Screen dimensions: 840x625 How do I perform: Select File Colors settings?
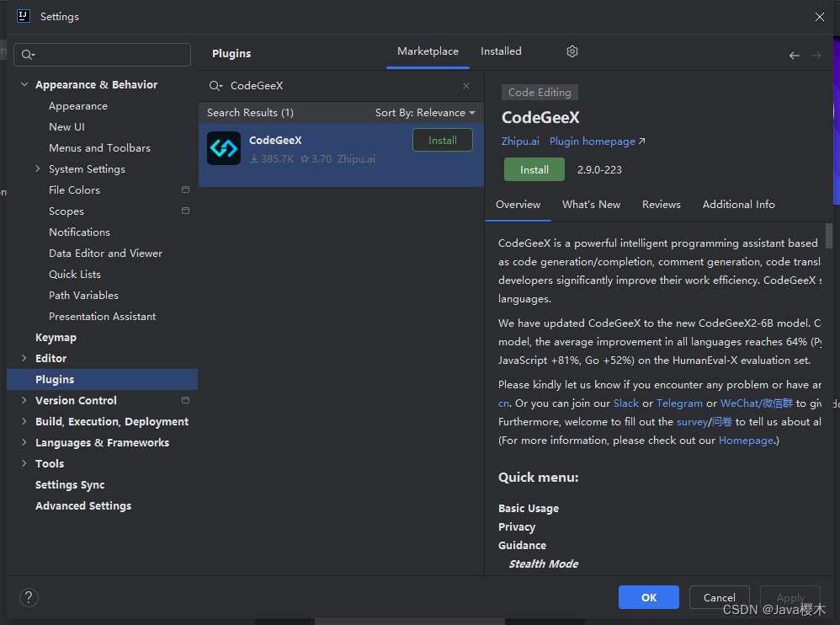(x=74, y=190)
